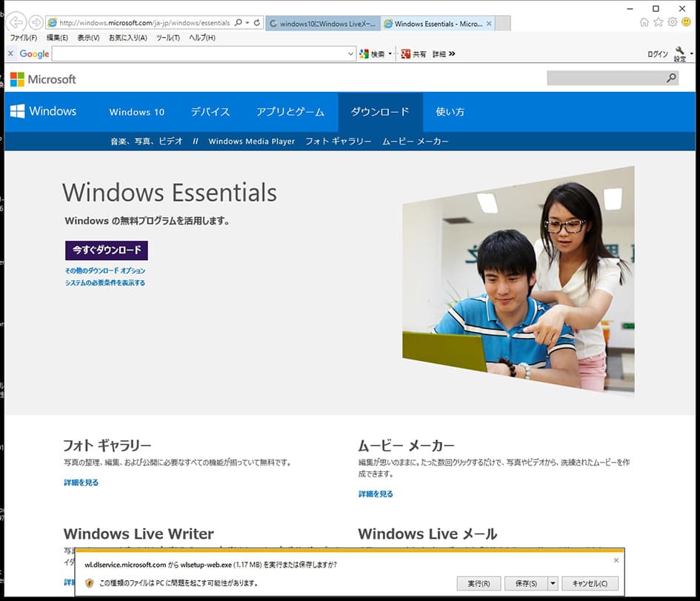The width and height of the screenshot is (700, 601).
Task: Click the 今すぐダウンロード button
Action: [x=107, y=250]
